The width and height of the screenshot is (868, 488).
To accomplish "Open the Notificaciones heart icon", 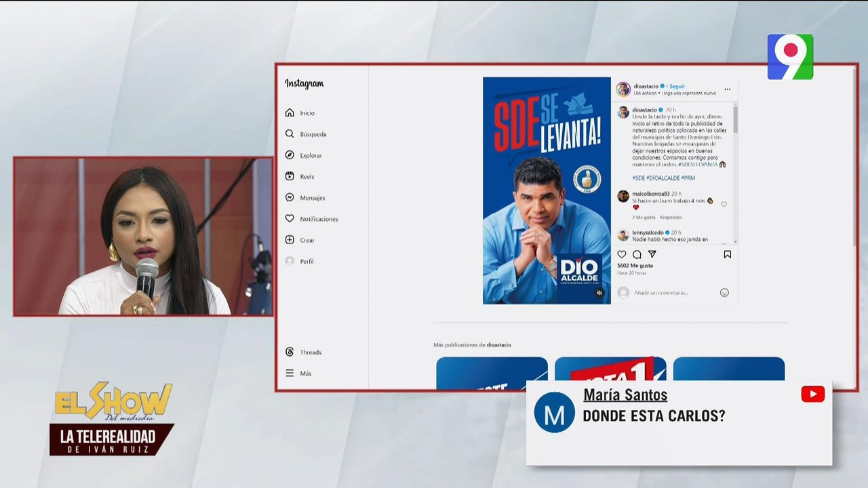I will click(x=290, y=218).
